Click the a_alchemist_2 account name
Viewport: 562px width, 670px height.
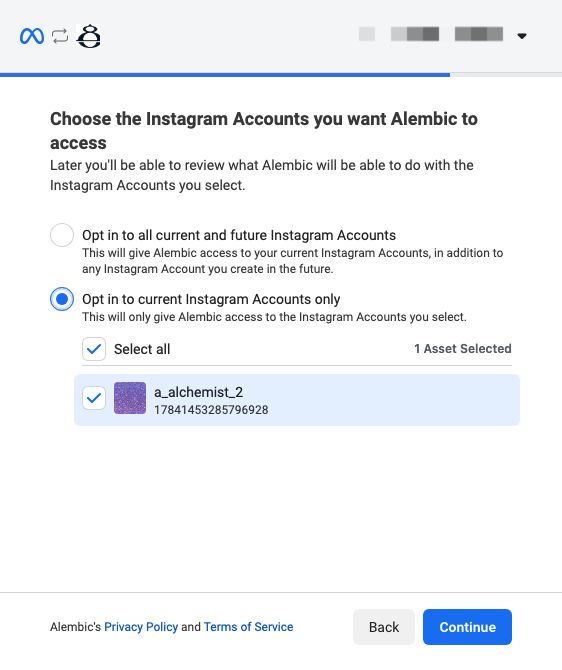coord(199,392)
